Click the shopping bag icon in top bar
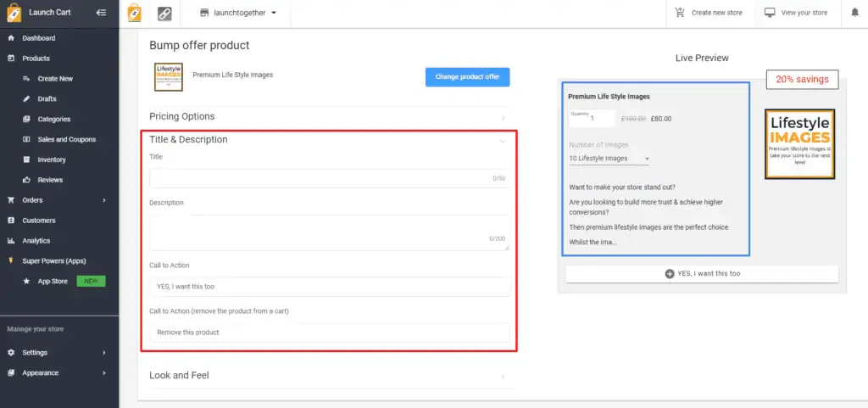 point(134,13)
